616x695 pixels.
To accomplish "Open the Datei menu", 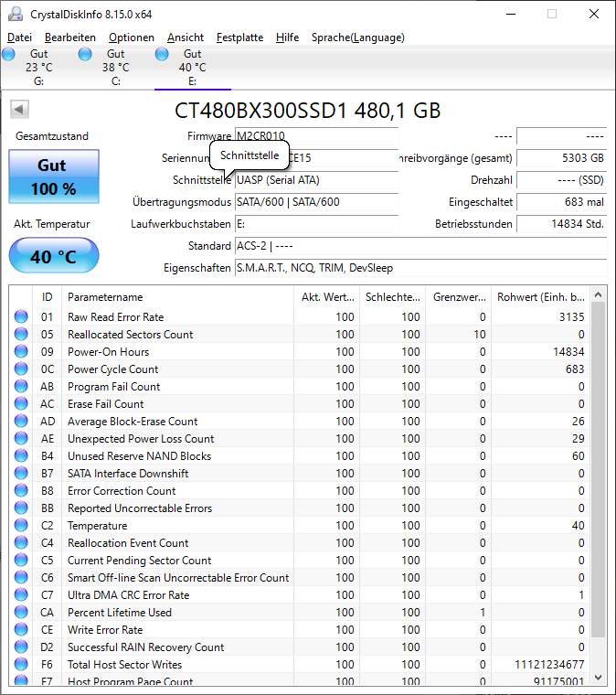I will (x=19, y=37).
